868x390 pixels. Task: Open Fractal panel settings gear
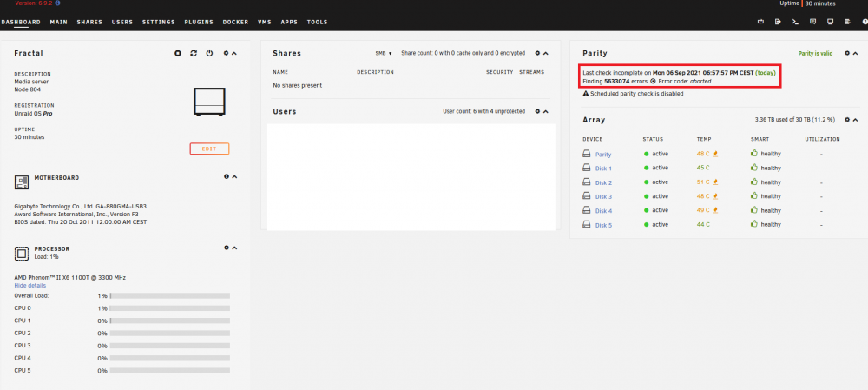click(226, 53)
